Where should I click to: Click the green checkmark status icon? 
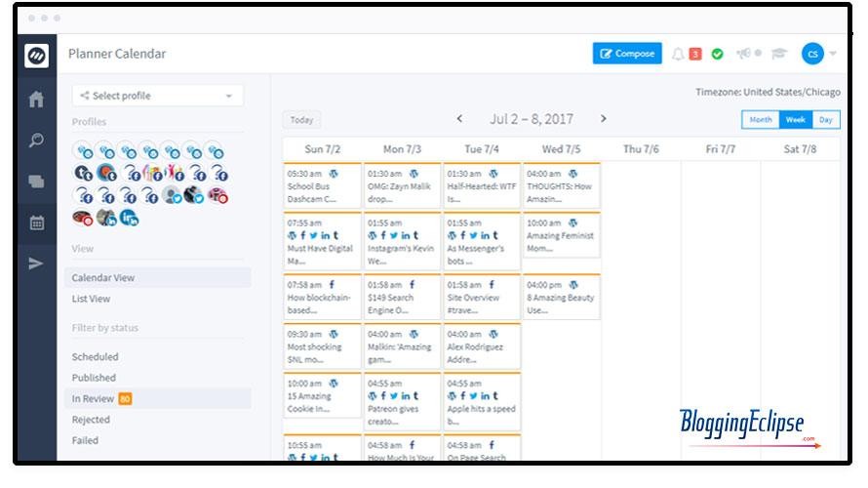coord(718,54)
